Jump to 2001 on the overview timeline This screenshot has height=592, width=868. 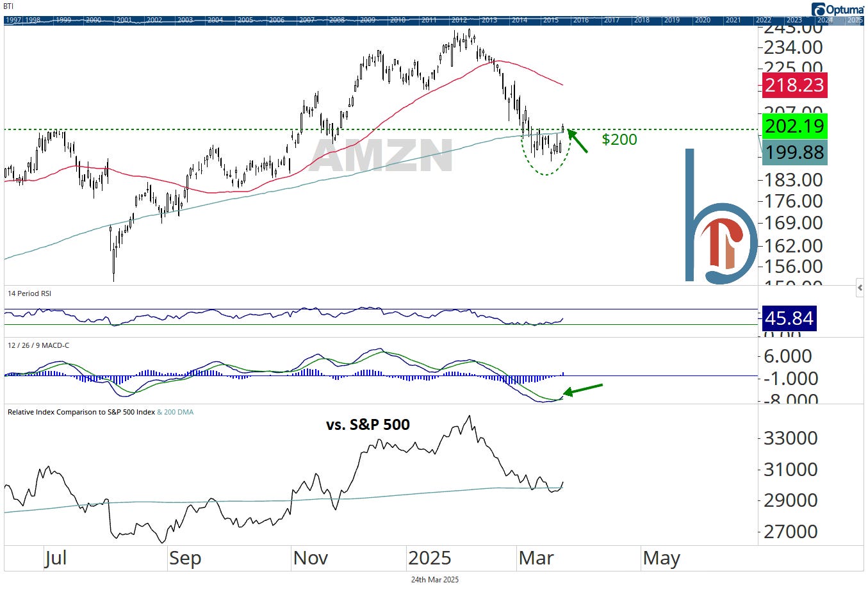[124, 20]
